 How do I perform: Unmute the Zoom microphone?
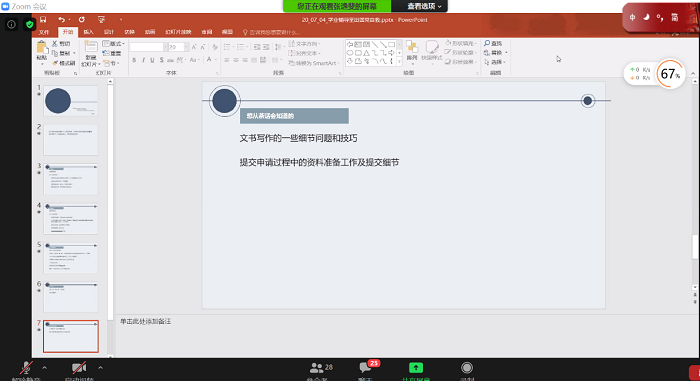26,371
